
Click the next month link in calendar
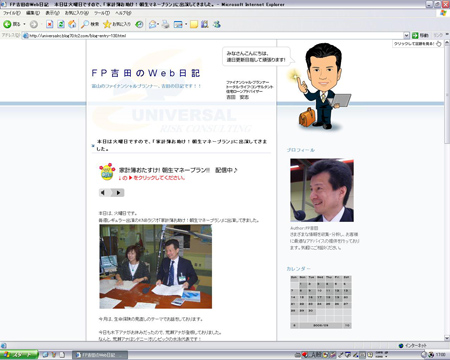[x=347, y=325]
